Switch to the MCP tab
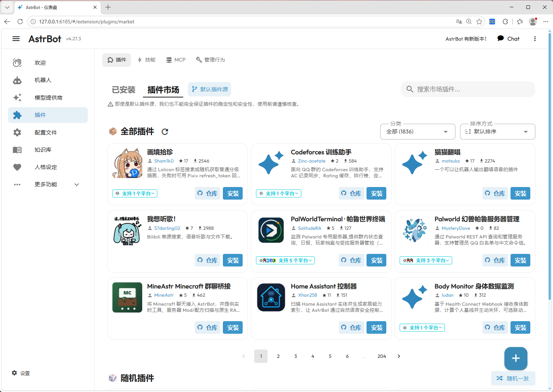 pos(176,60)
